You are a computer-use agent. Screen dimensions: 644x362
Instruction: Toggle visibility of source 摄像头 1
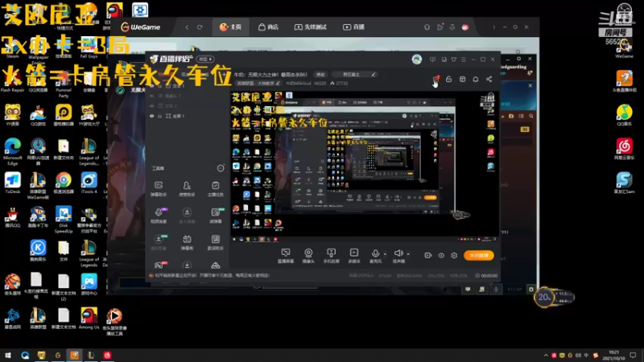[152, 96]
